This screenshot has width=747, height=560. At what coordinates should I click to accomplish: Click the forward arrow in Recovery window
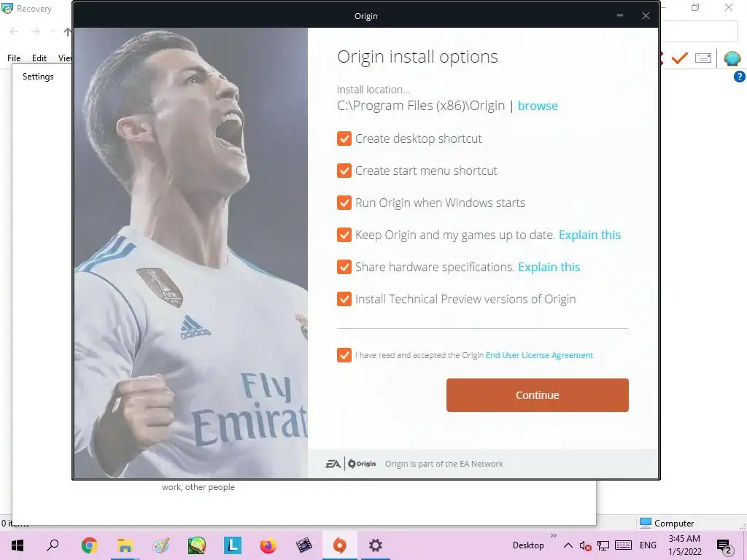coord(35,31)
